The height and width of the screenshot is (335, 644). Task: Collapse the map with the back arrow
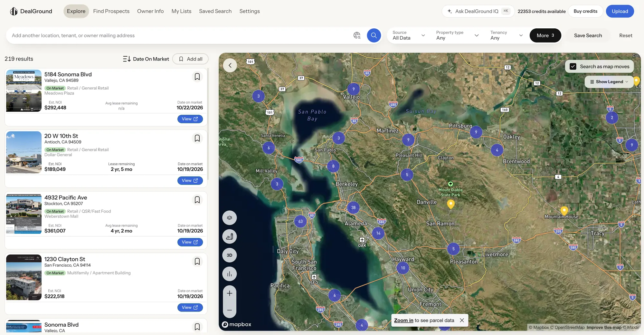coord(230,65)
